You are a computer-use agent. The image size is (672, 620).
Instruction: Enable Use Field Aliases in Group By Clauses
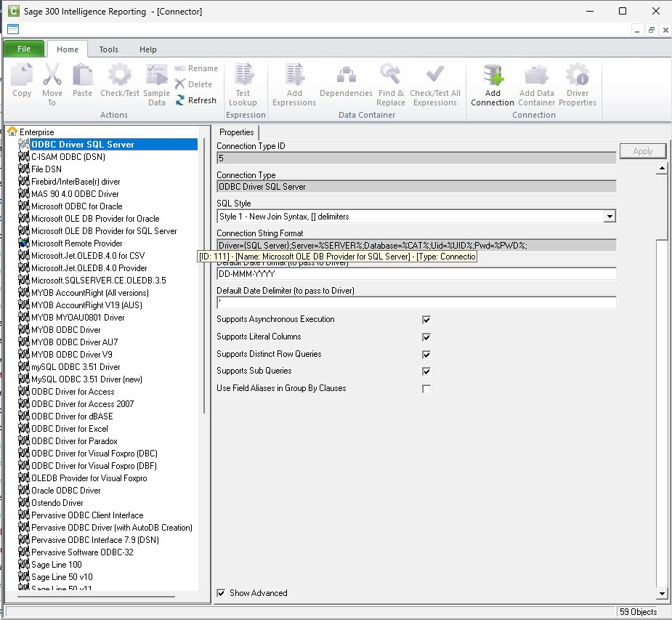point(426,389)
